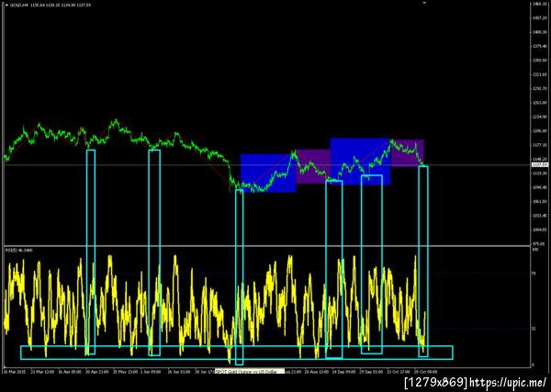Click the 16 Mar 2015 date label
551x392 pixels.
coord(14,372)
